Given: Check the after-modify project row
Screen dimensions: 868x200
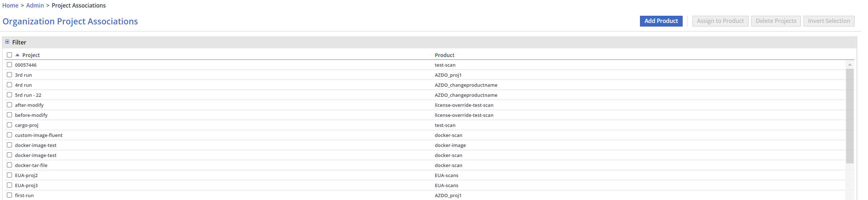Looking at the screenshot, I should point(9,105).
